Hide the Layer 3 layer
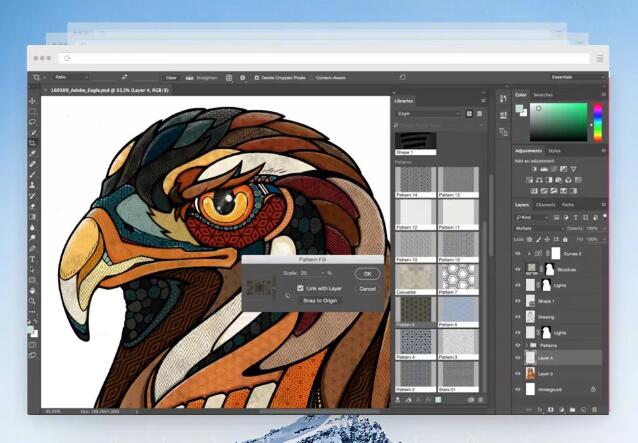 518,373
